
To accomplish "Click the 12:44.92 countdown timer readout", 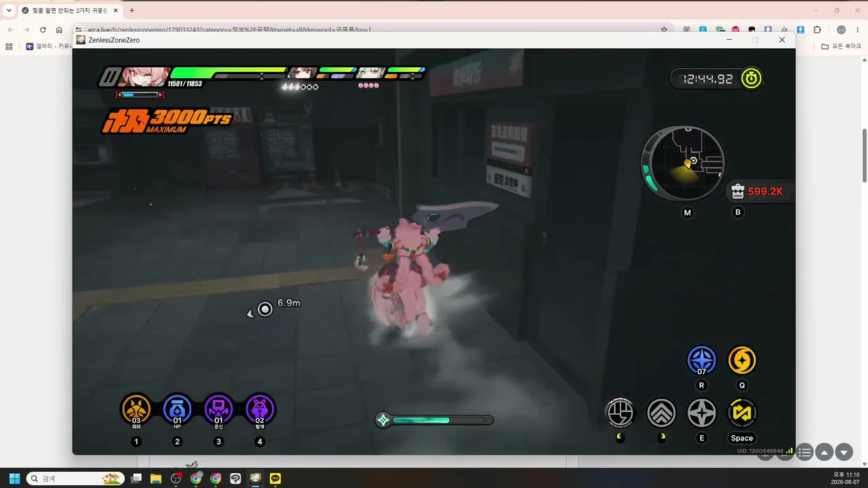I will (707, 79).
